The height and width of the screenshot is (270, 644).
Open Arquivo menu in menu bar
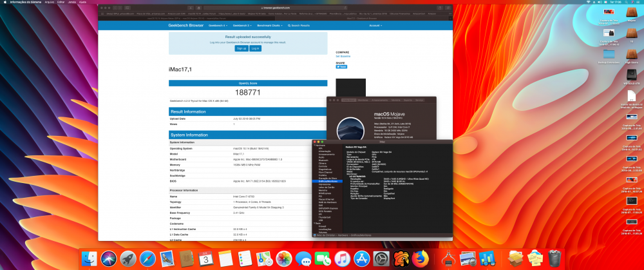(49, 2)
